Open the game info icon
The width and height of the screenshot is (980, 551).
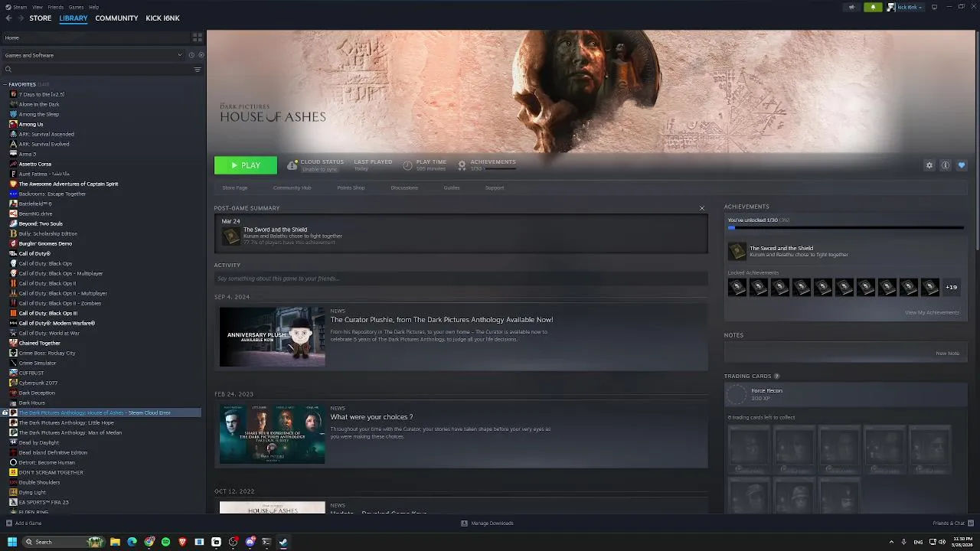click(946, 165)
